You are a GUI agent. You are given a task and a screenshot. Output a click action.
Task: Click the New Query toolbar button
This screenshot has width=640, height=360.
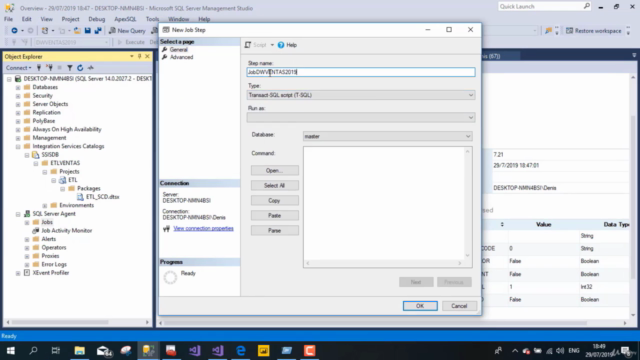coord(127,31)
